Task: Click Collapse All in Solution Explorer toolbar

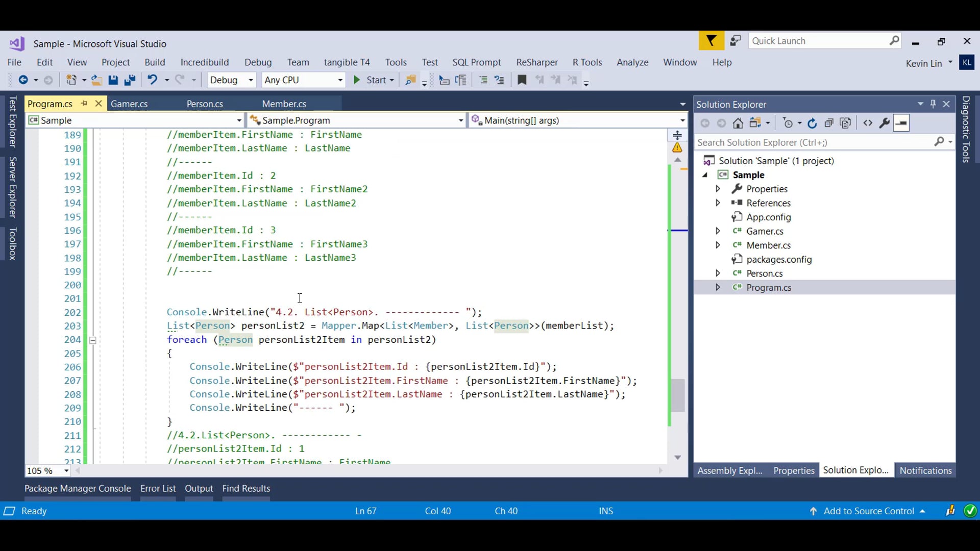Action: pyautogui.click(x=829, y=123)
